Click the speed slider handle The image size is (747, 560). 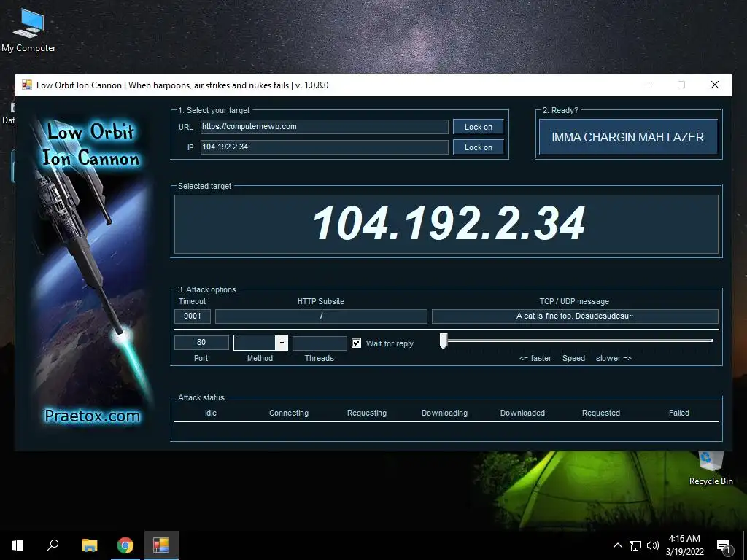(x=444, y=341)
